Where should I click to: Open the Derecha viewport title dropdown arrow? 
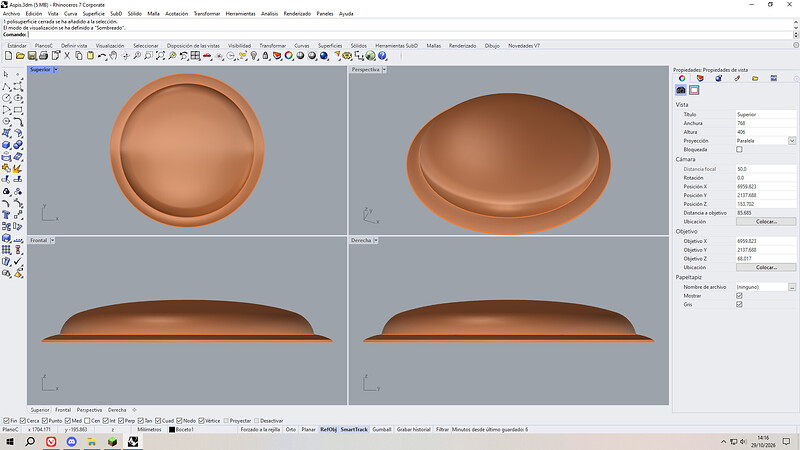(x=376, y=240)
